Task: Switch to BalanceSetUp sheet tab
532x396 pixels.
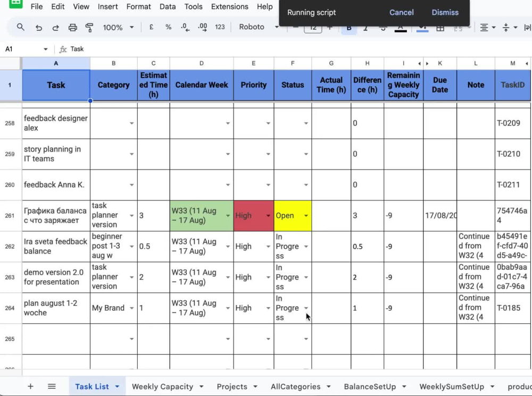Action: coord(370,387)
